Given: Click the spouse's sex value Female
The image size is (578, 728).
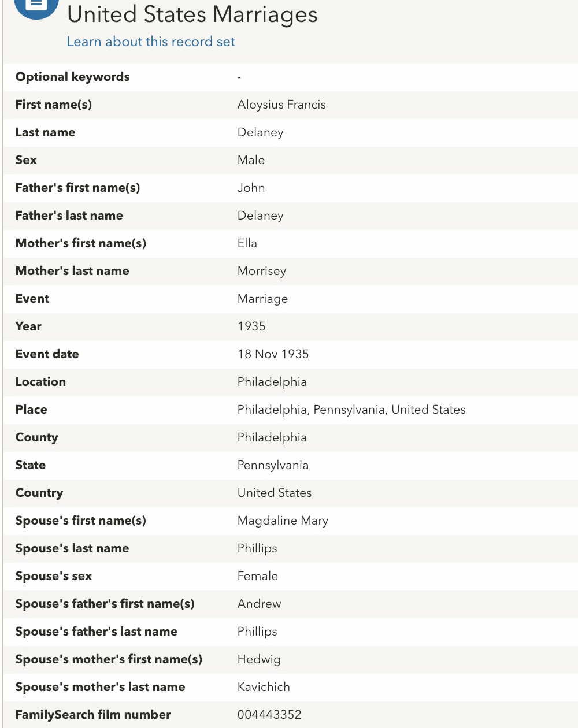Looking at the screenshot, I should click(257, 576).
